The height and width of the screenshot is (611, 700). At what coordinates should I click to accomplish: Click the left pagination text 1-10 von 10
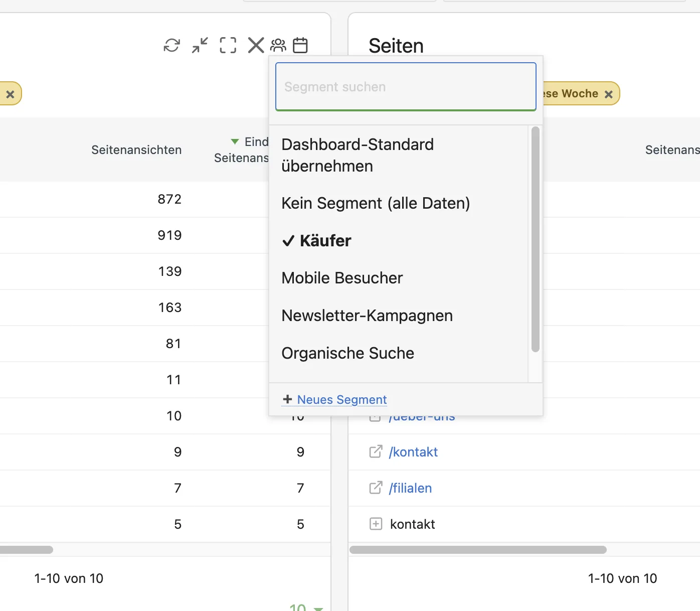tap(69, 578)
